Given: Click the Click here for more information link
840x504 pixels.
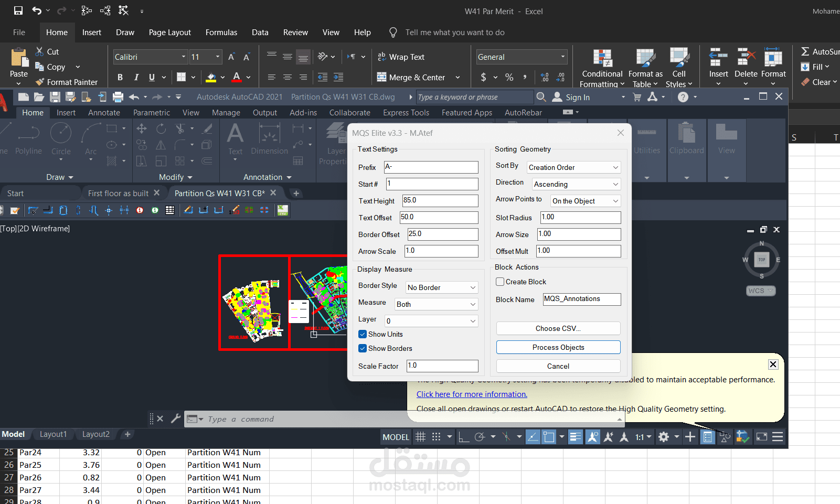Looking at the screenshot, I should pos(472,394).
